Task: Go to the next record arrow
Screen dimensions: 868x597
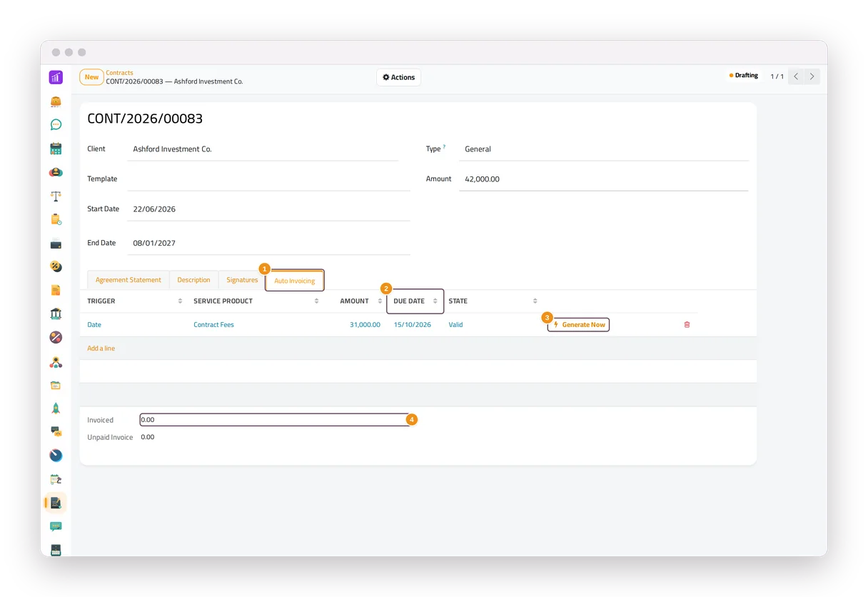Action: 812,76
